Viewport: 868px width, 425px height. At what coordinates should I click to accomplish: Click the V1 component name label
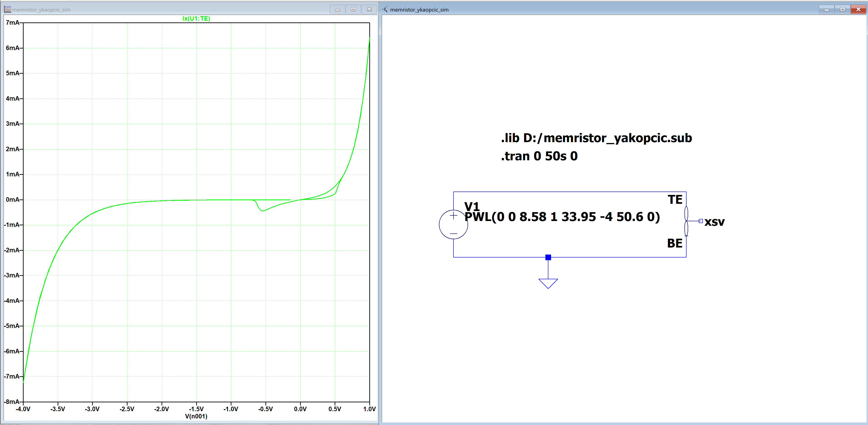[472, 206]
